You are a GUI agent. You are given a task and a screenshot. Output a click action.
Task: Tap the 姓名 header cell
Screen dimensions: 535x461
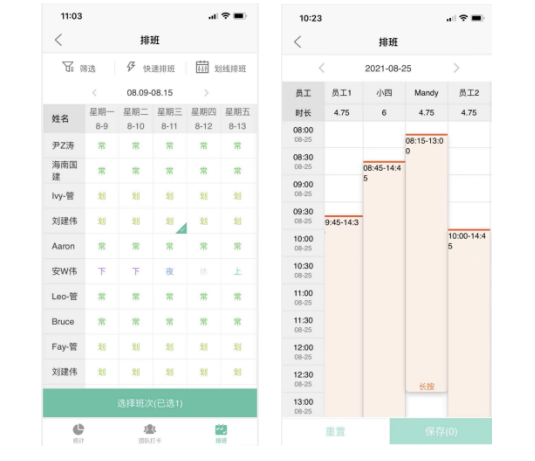(x=64, y=119)
